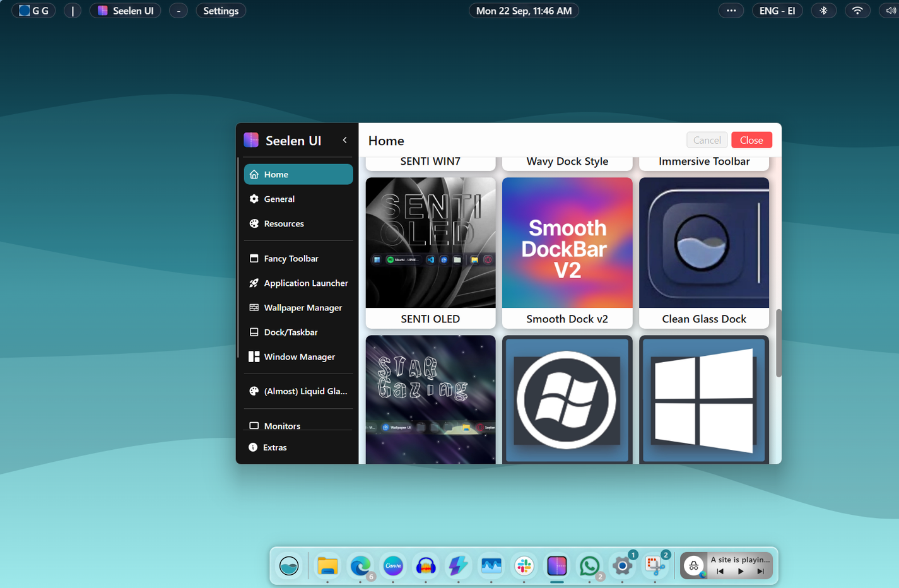Launch Slack from the dock
Image resolution: width=899 pixels, height=588 pixels.
[x=524, y=566]
